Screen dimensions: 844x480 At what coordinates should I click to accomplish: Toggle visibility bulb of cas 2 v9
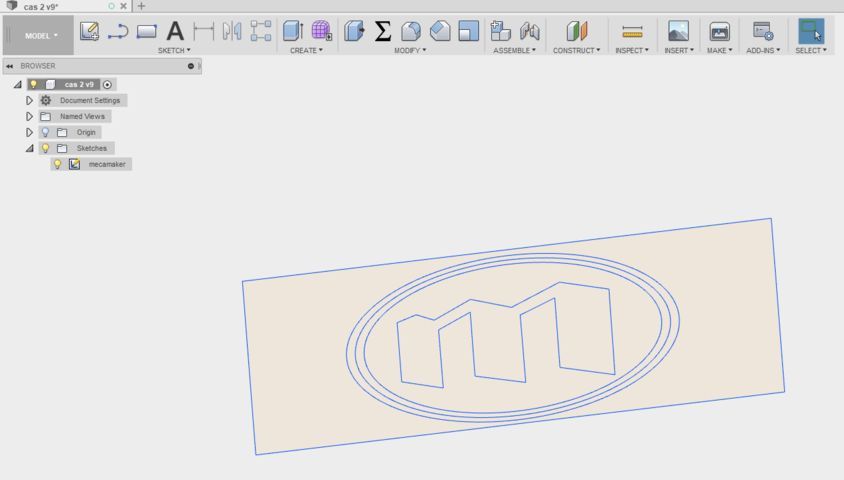[x=33, y=84]
